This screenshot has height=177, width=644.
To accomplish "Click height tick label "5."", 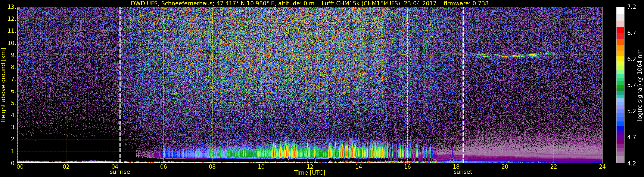I will point(13,103).
